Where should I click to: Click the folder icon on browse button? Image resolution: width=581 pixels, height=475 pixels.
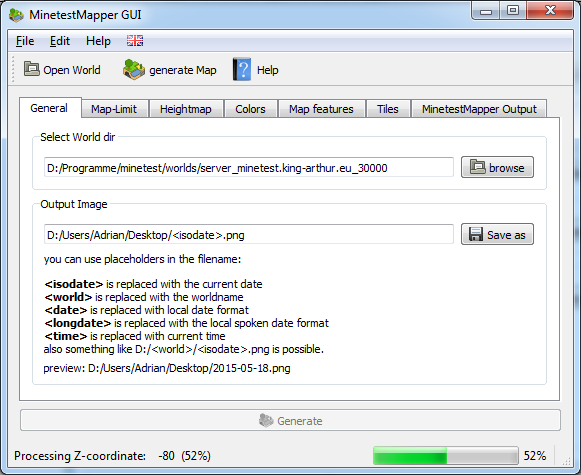point(478,167)
